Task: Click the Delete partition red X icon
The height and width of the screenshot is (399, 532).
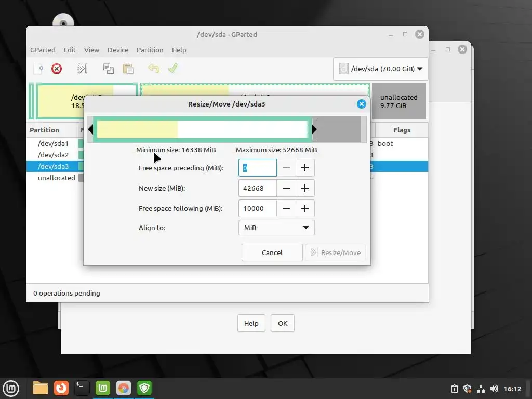Action: (x=57, y=69)
